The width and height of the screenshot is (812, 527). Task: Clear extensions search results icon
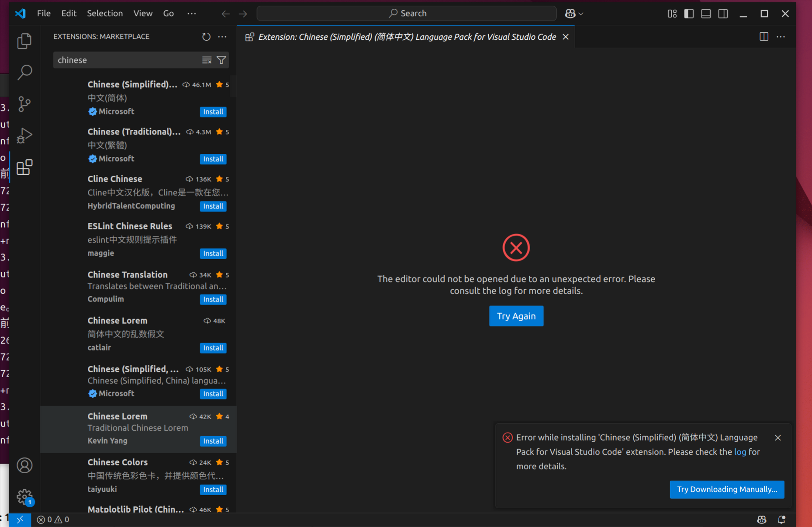[207, 60]
